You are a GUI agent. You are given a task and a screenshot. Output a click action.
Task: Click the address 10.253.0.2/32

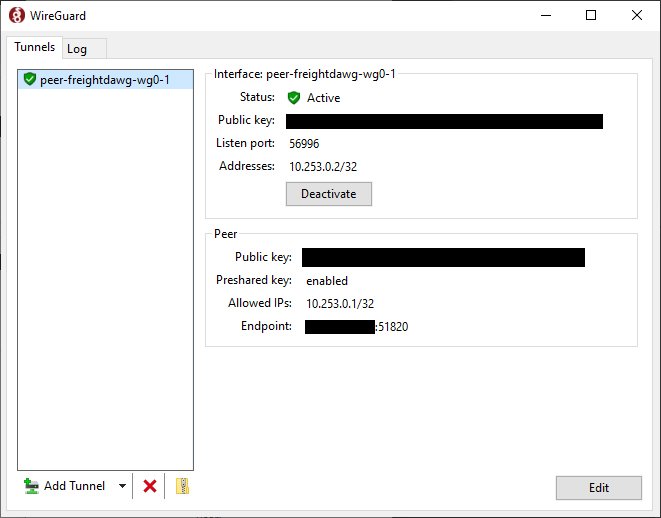click(323, 166)
